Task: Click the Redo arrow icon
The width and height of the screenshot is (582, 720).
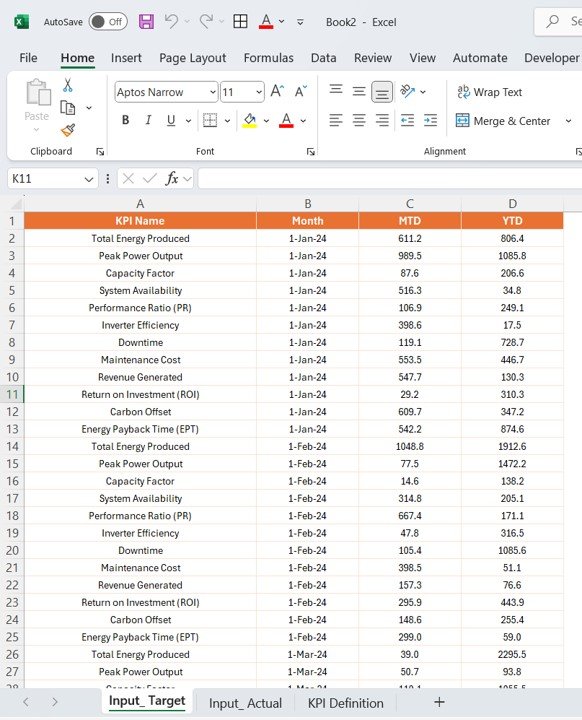Action: 206,21
